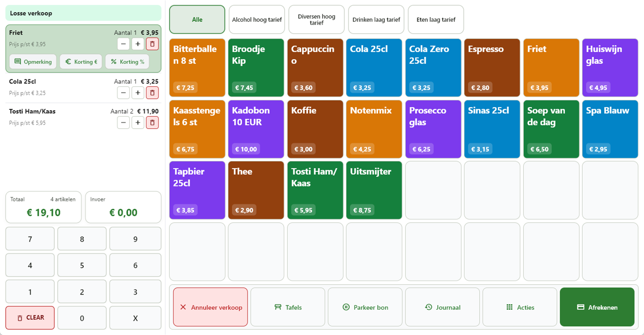
Task: Proceed to payment with Afrekenen
Action: [x=597, y=307]
